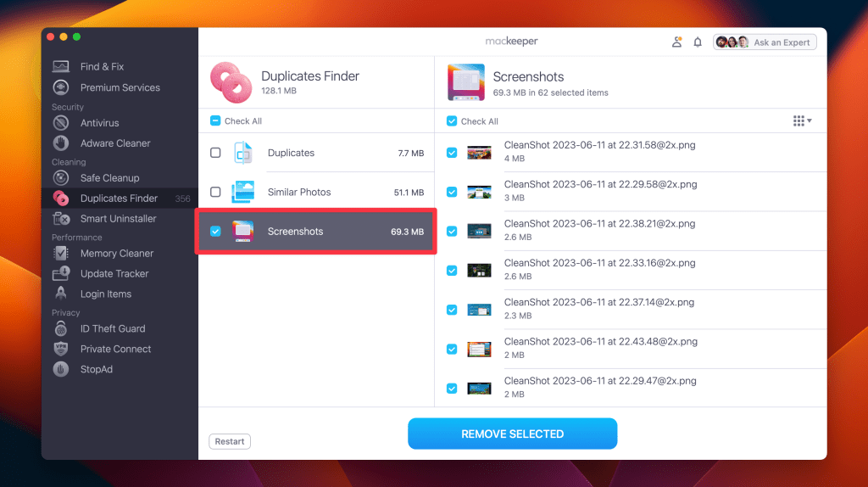Click the account profile icon in header
This screenshot has width=868, height=487.
pyautogui.click(x=676, y=42)
